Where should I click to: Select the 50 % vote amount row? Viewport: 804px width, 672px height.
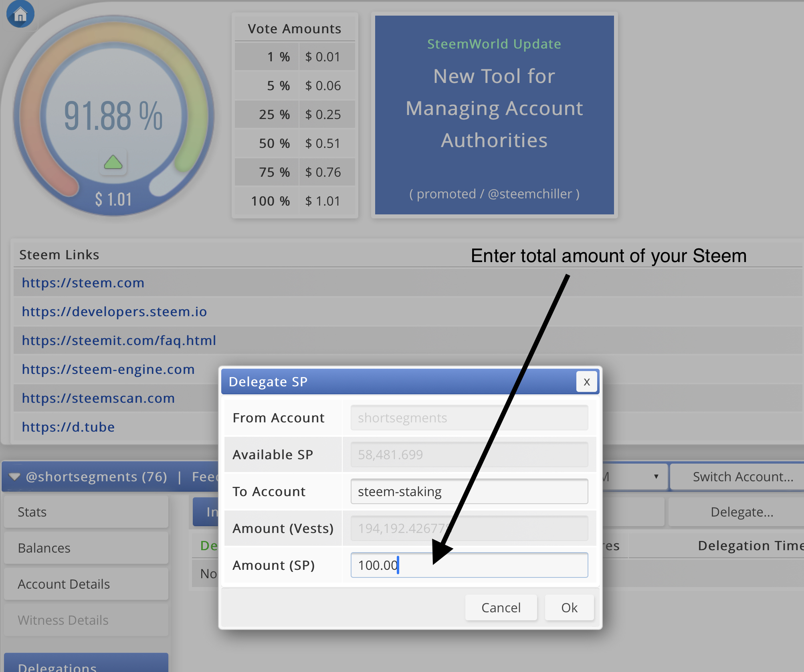(295, 143)
